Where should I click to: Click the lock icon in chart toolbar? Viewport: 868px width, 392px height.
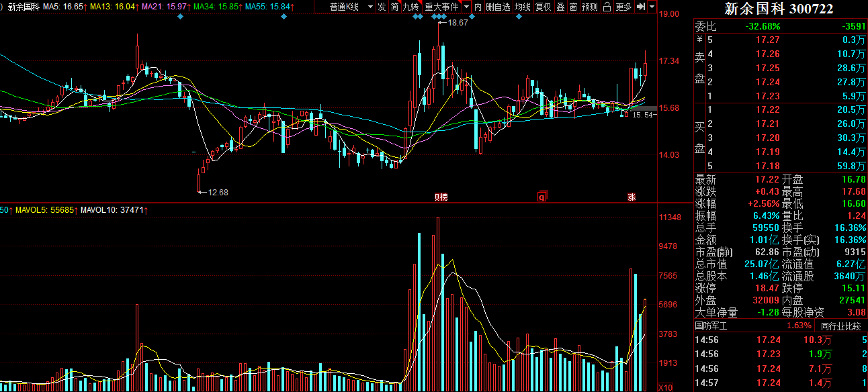point(607,7)
